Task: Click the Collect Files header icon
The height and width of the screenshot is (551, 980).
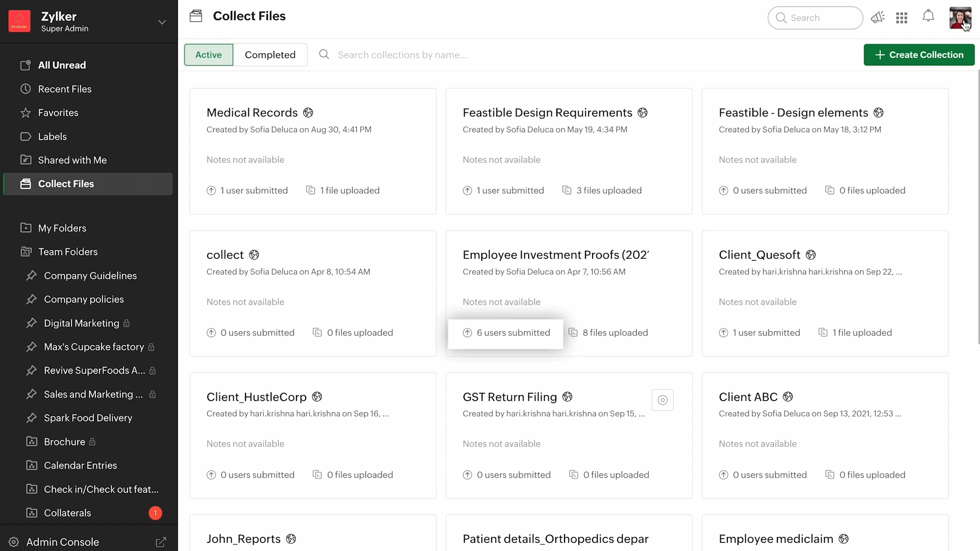Action: click(196, 16)
